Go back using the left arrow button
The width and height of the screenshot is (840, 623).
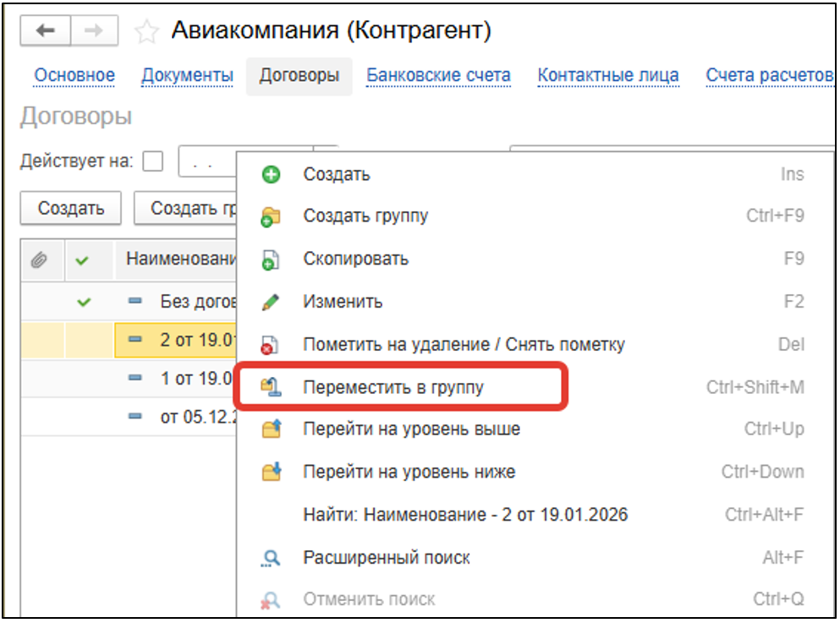point(45,31)
